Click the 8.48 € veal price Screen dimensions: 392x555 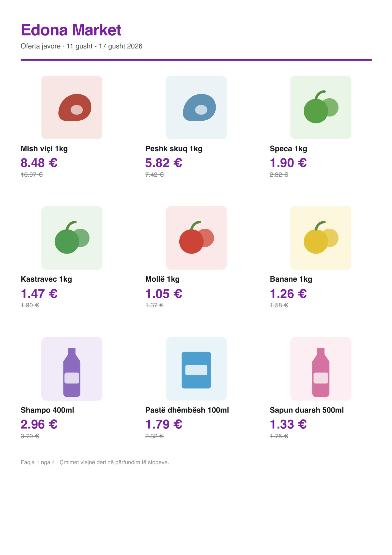[39, 163]
